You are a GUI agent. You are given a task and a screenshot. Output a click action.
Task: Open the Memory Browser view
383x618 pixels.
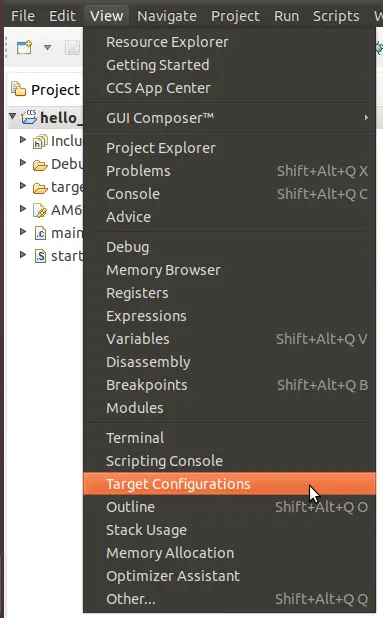pyautogui.click(x=229, y=270)
